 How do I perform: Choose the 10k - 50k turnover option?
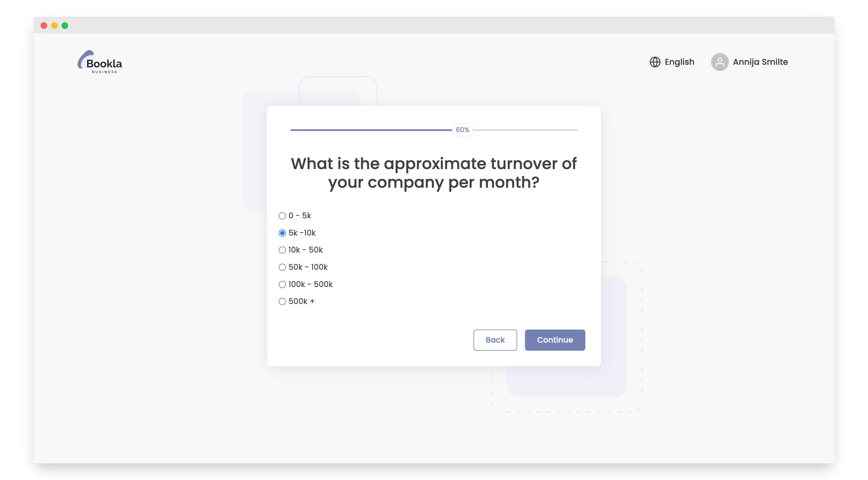[x=282, y=250]
